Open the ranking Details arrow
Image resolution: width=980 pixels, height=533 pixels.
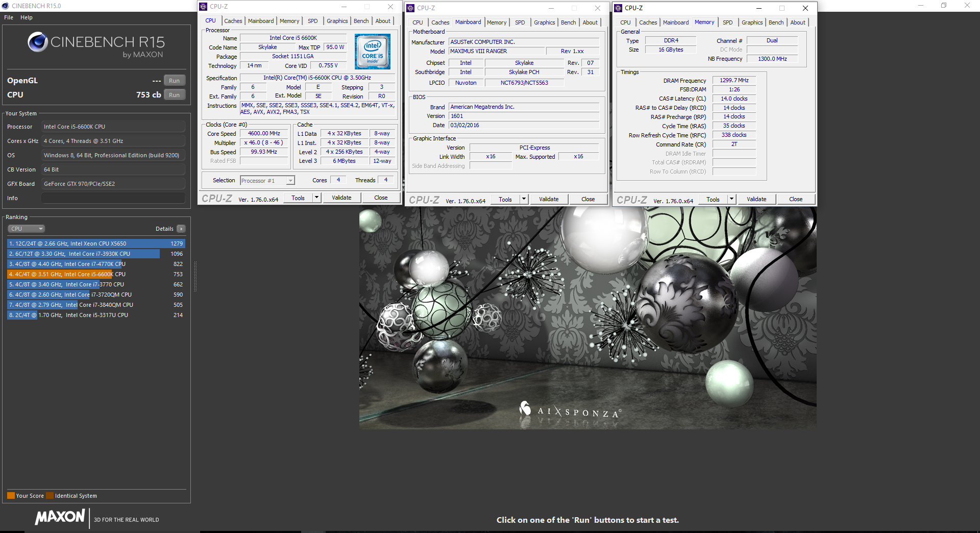click(x=181, y=229)
